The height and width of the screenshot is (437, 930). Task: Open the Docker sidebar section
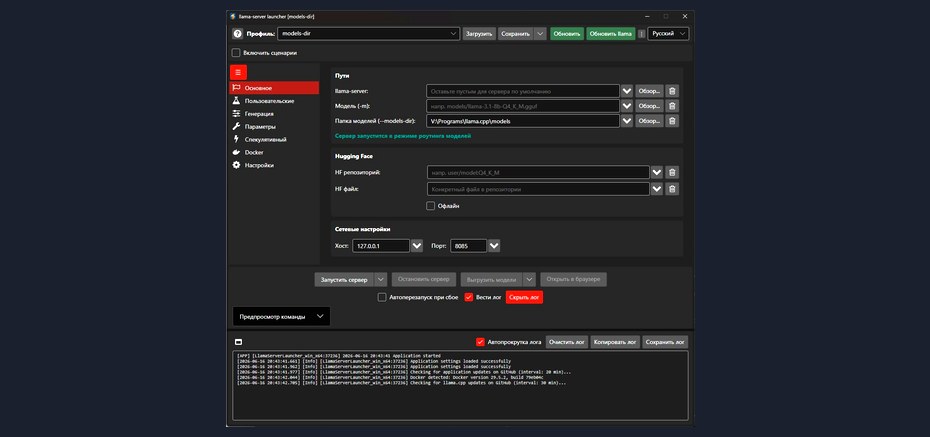pyautogui.click(x=274, y=152)
